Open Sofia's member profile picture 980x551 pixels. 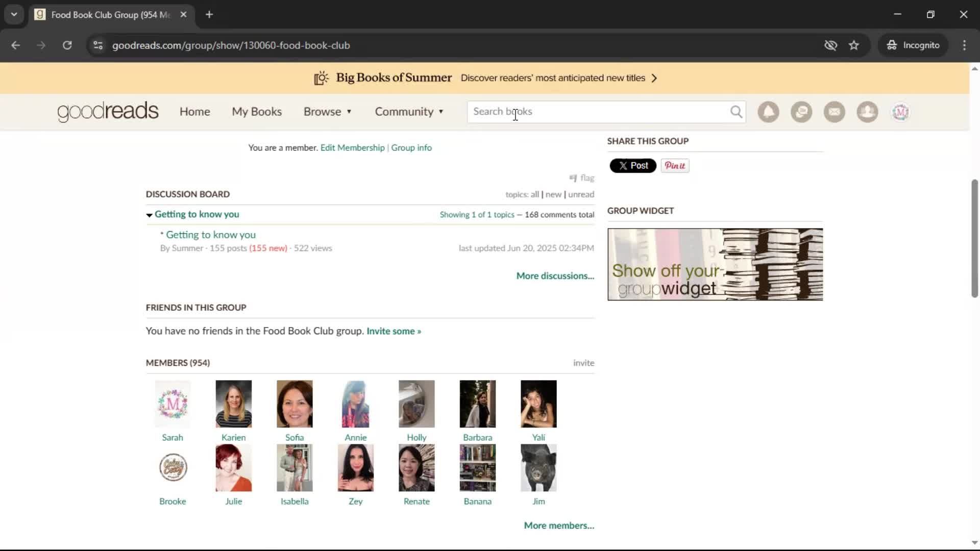click(x=295, y=404)
